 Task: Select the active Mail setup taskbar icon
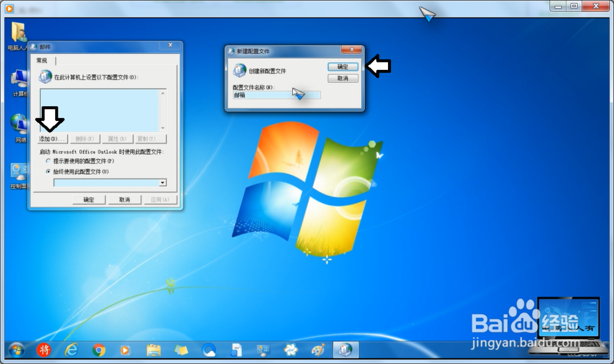pyautogui.click(x=345, y=350)
